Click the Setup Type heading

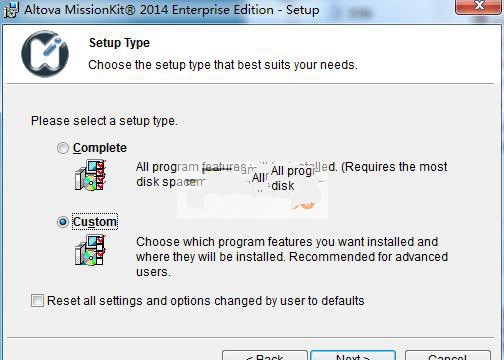click(119, 43)
